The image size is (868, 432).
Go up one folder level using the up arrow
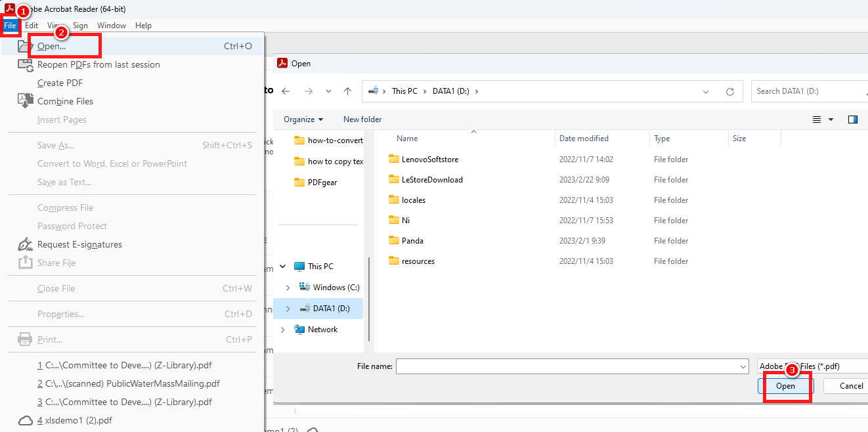point(347,91)
